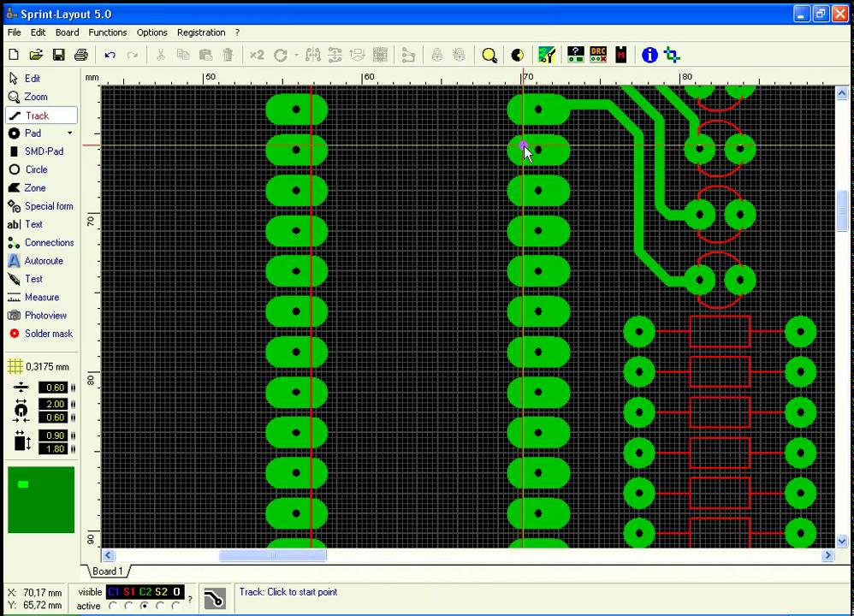The width and height of the screenshot is (854, 616).
Task: Open track width 0.60 presets
Action: tap(73, 388)
